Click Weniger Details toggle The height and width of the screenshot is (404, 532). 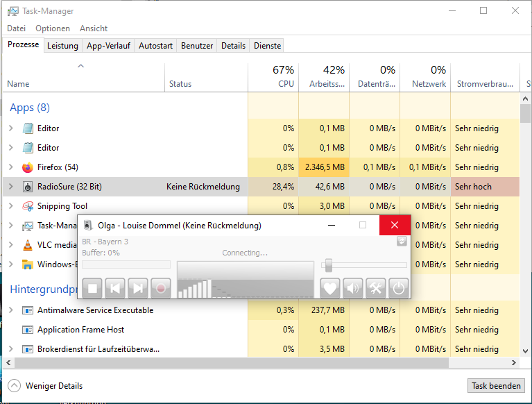tap(45, 386)
